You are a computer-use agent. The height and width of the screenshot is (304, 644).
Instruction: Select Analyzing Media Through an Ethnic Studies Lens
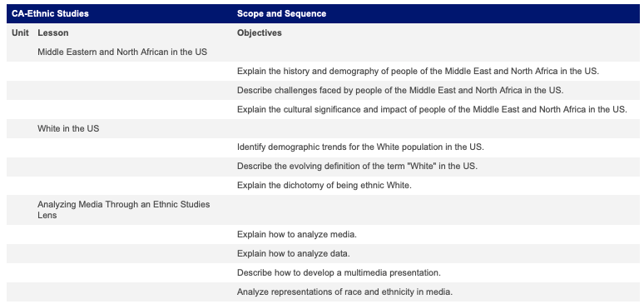[x=124, y=210]
